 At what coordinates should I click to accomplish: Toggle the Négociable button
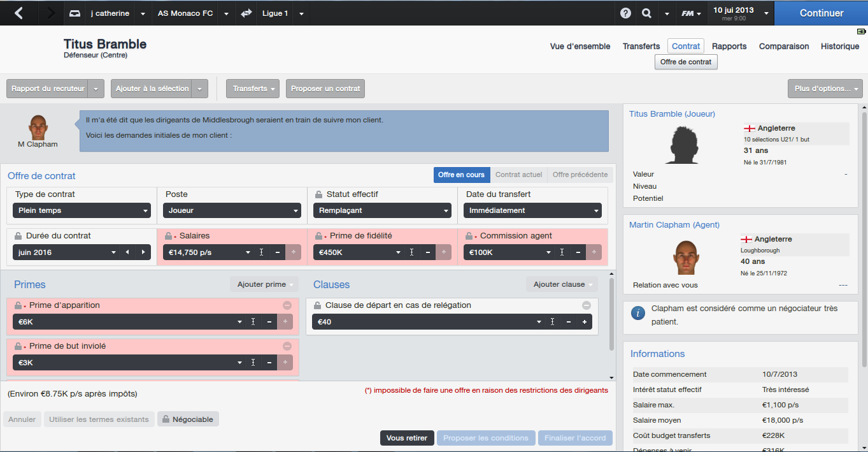189,419
